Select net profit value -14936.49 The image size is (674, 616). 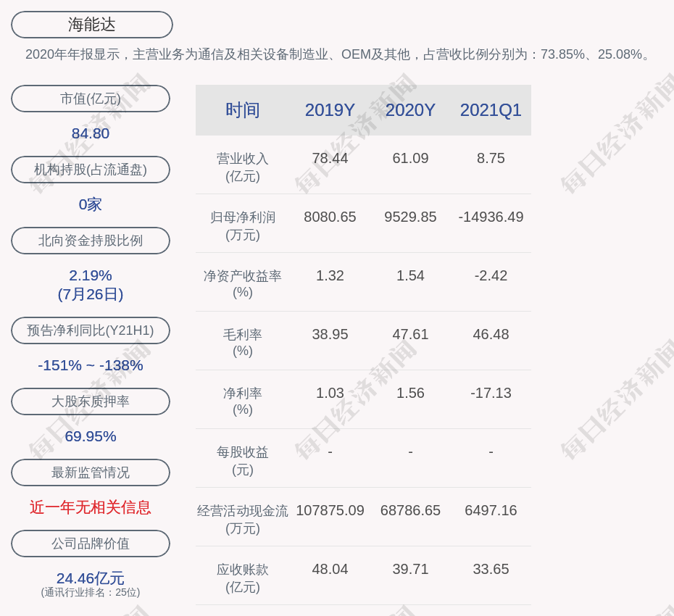[491, 217]
